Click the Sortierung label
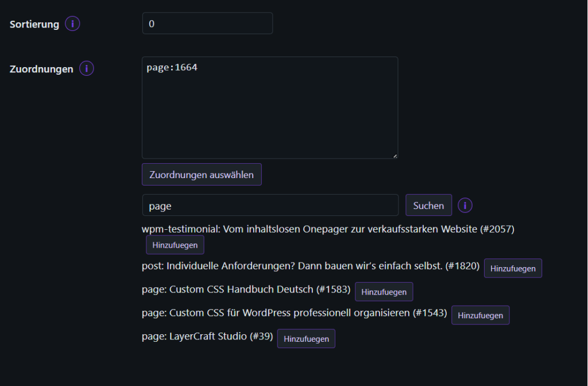Viewport: 588px width, 386px height. (x=34, y=24)
